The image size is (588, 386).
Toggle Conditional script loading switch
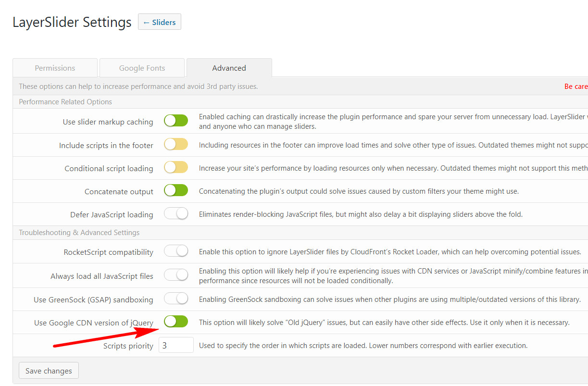pos(176,167)
